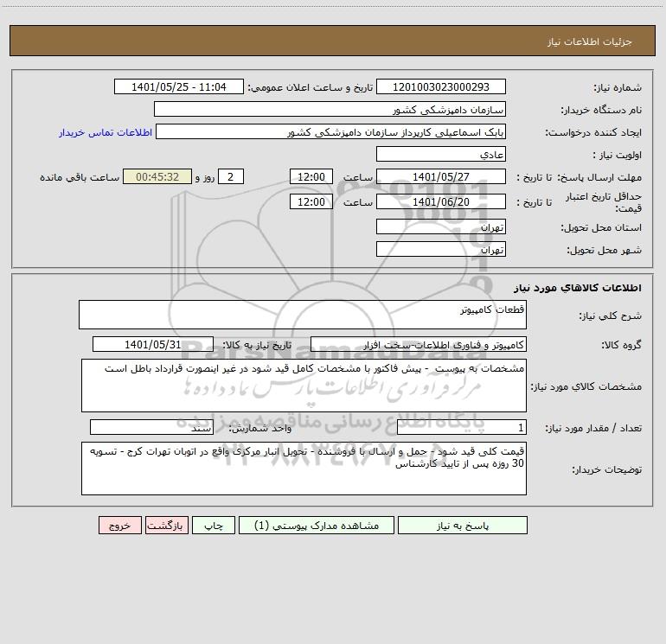The height and width of the screenshot is (644, 666).
Task: Click the section title اطلاعات کالاهای مورد نیاز
Action: coord(577,288)
